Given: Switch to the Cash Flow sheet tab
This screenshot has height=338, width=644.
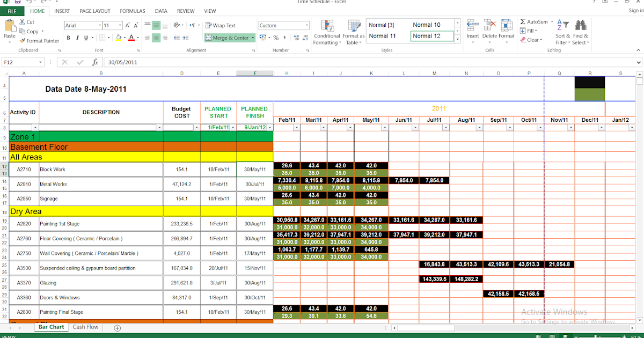Looking at the screenshot, I should click(85, 327).
